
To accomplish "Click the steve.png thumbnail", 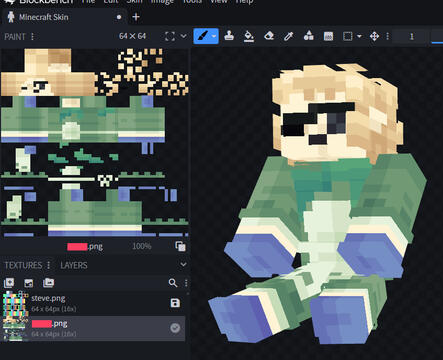I will coord(15,304).
